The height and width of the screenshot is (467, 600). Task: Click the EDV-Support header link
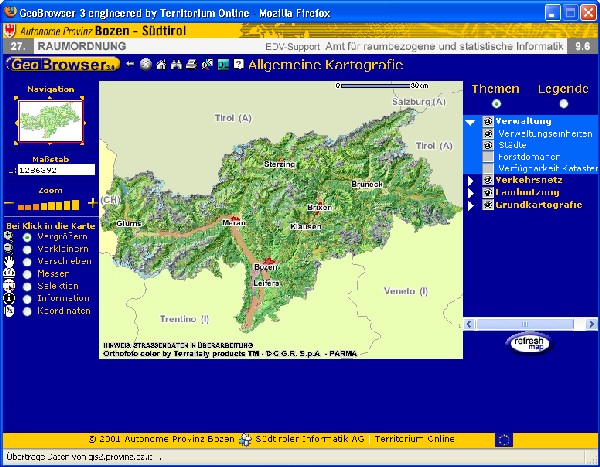(x=293, y=47)
